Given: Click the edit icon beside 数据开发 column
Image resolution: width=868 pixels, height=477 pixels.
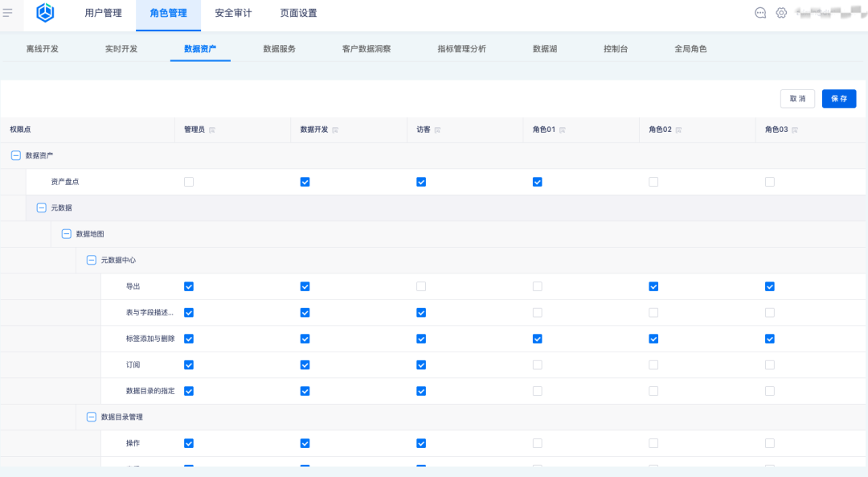Looking at the screenshot, I should pos(336,130).
